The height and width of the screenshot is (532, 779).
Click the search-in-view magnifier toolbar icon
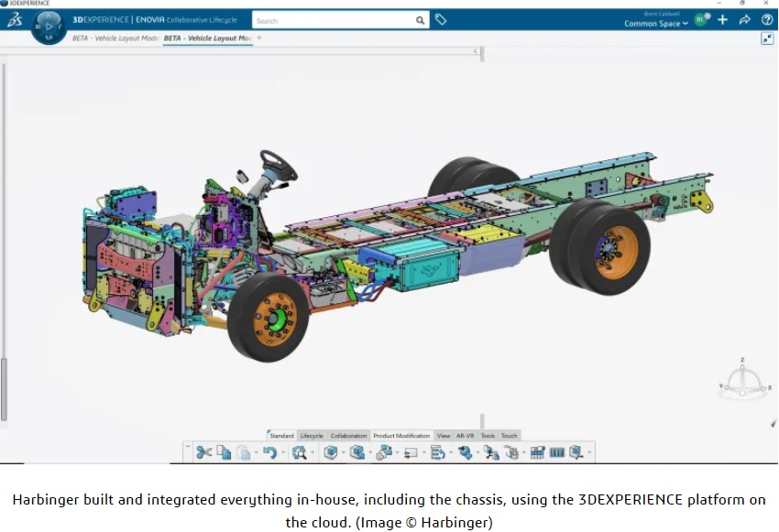pos(299,452)
